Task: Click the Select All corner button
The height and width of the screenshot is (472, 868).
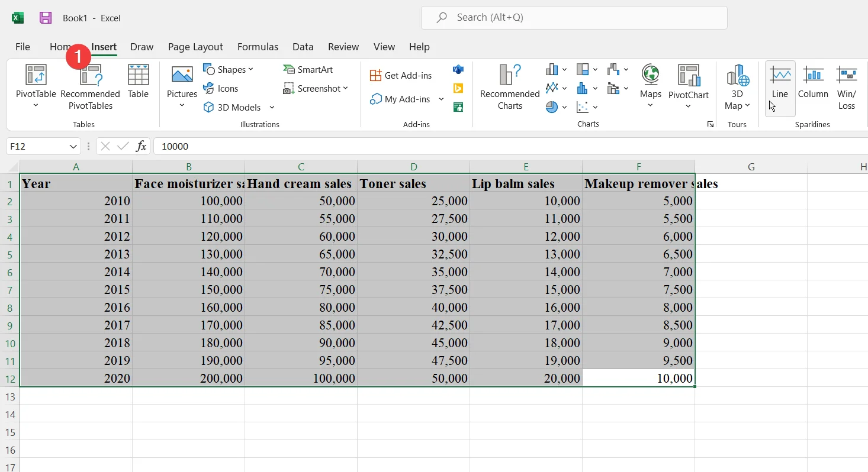Action: (9, 167)
